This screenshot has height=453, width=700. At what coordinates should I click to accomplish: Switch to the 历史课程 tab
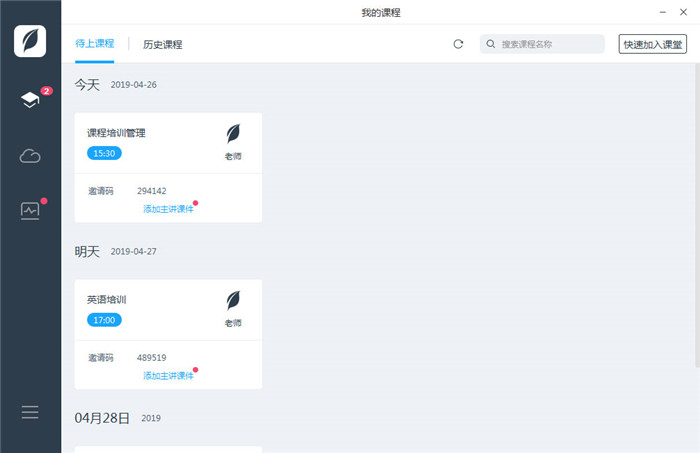pyautogui.click(x=162, y=44)
